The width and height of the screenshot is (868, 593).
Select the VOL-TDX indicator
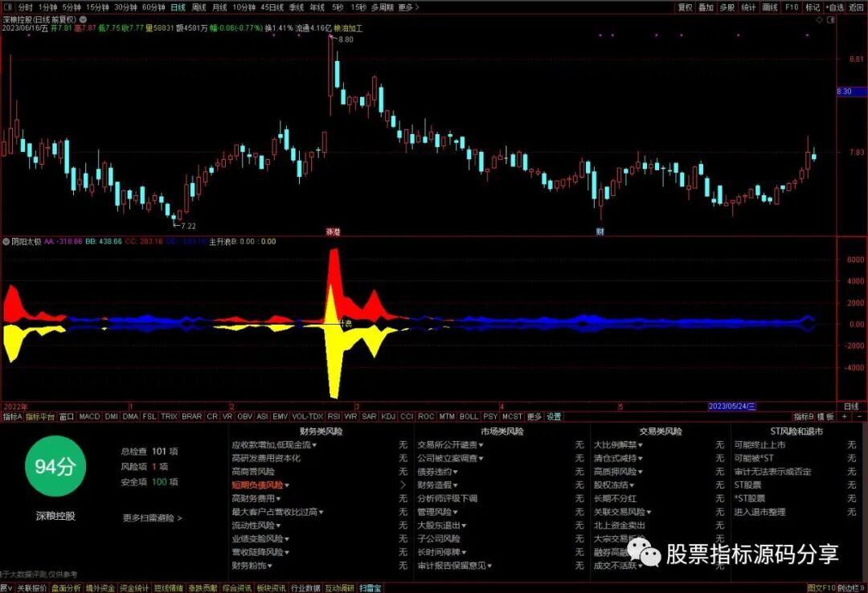coord(307,416)
